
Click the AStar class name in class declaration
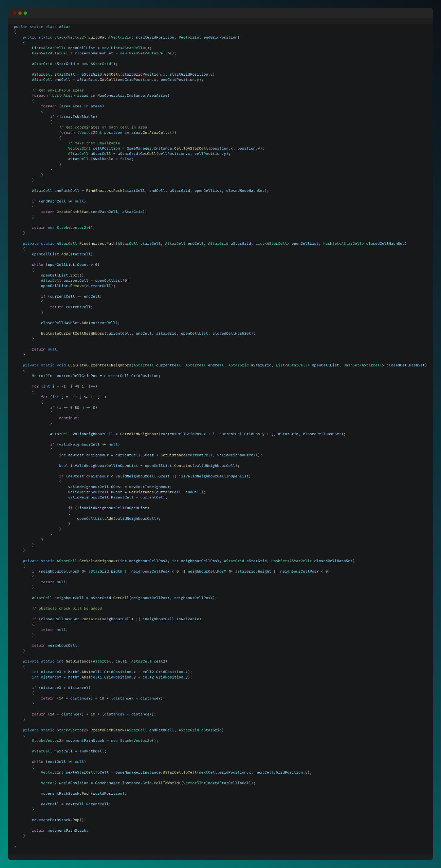click(65, 26)
